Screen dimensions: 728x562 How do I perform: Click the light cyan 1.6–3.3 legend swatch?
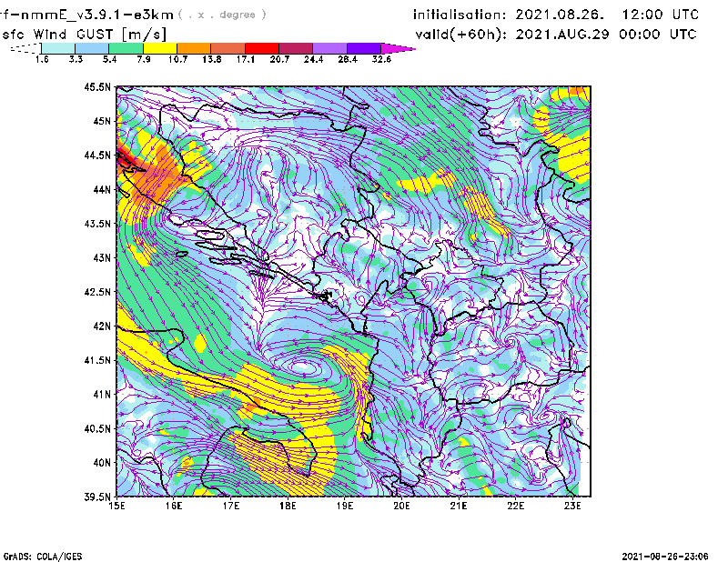click(x=58, y=48)
